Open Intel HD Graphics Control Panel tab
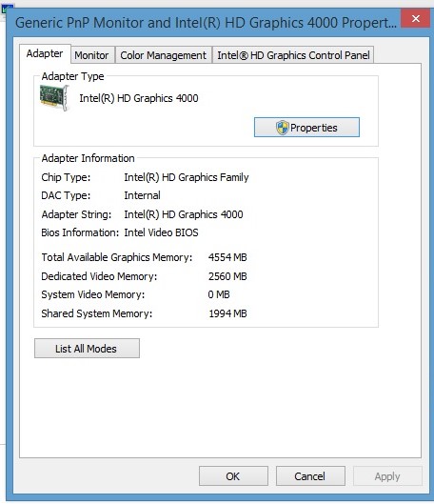The height and width of the screenshot is (504, 434). (293, 55)
